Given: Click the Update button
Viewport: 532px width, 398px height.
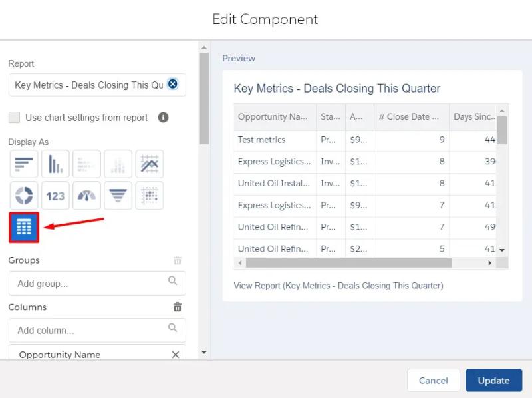Looking at the screenshot, I should click(x=493, y=381).
